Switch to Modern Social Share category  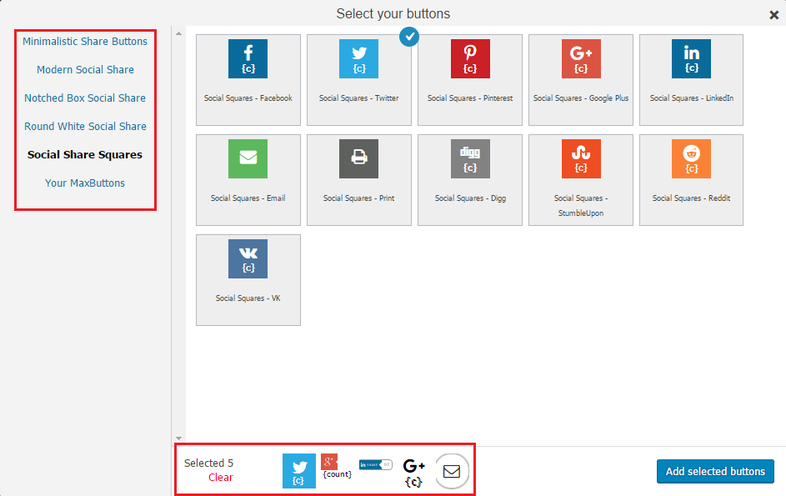coord(85,70)
